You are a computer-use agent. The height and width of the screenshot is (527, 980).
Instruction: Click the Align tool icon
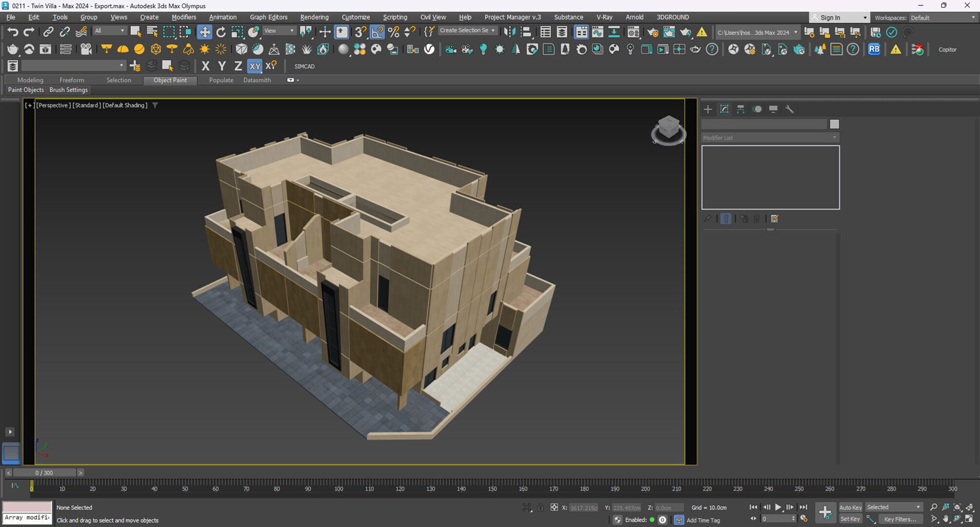(526, 32)
